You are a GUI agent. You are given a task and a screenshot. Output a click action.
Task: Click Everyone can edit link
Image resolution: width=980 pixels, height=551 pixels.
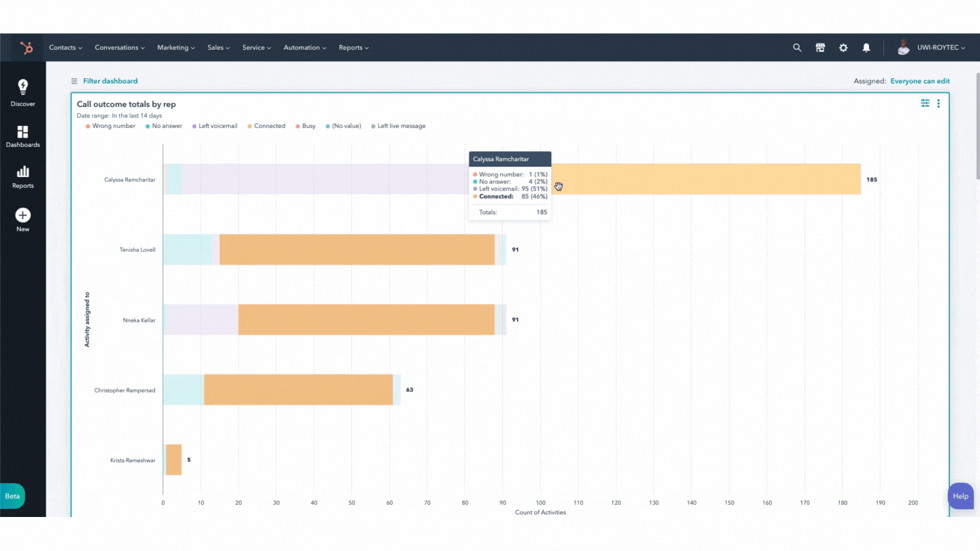[919, 81]
